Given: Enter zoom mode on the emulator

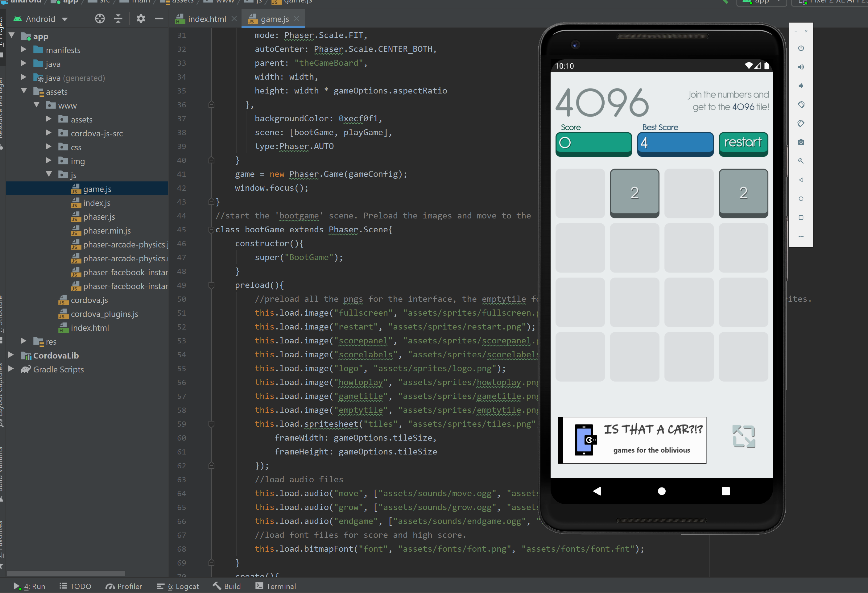Looking at the screenshot, I should 801,161.
